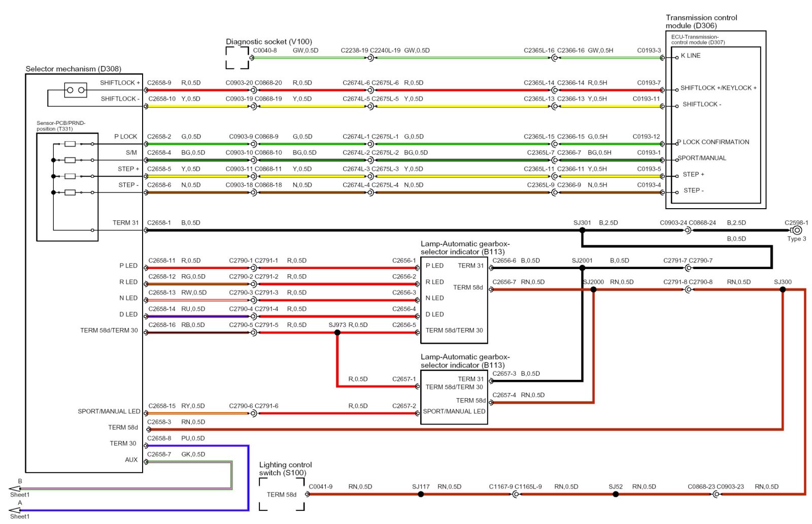Viewport: 812px width, 524px height.
Task: Click the Selector mechanism (D308) heading
Action: 73,69
